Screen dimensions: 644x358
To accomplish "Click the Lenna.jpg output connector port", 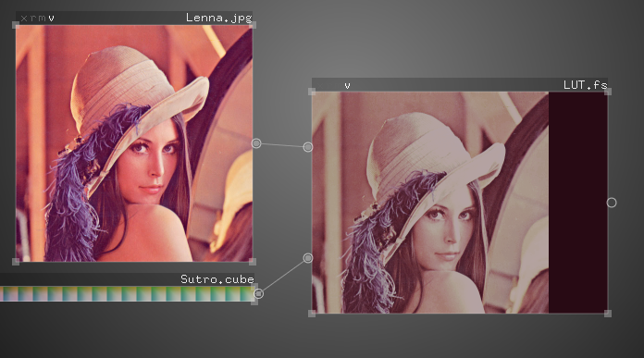I will point(256,143).
